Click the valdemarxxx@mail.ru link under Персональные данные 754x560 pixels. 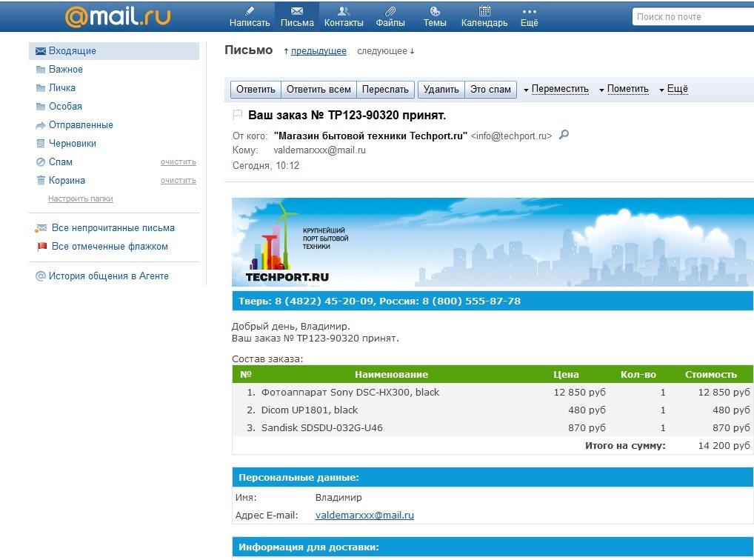(364, 516)
